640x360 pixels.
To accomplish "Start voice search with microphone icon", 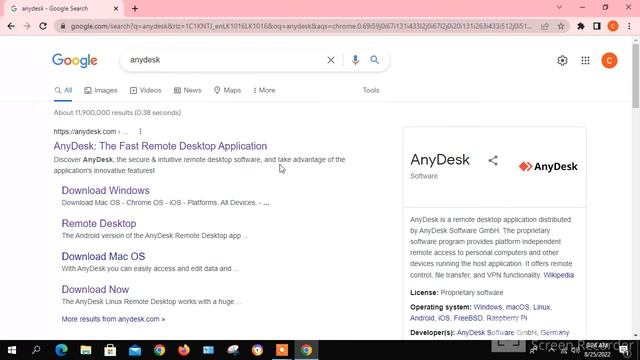I will coord(355,60).
